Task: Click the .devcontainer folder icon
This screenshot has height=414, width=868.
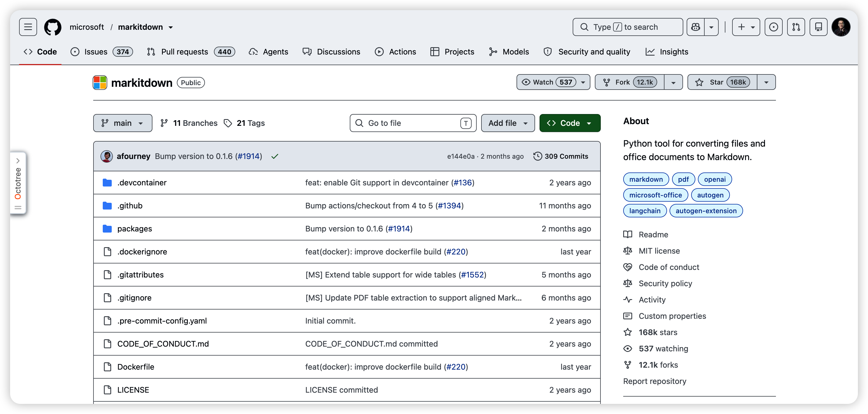Action: pyautogui.click(x=107, y=182)
